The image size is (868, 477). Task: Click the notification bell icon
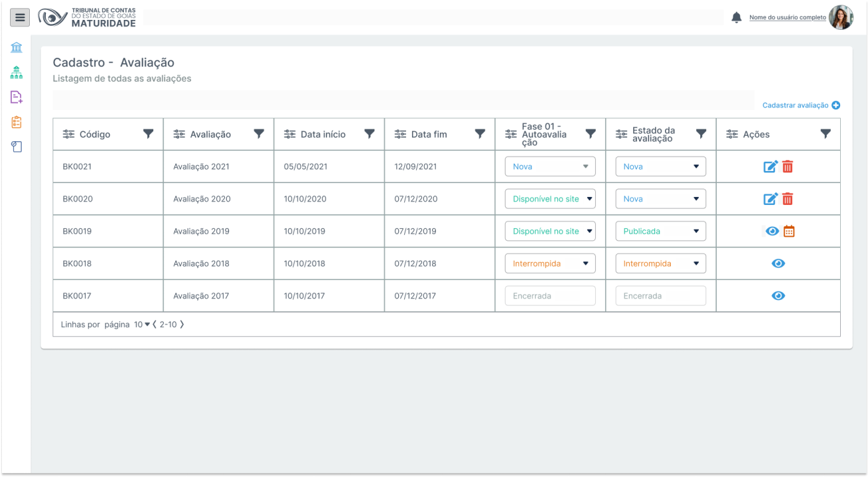pyautogui.click(x=736, y=17)
